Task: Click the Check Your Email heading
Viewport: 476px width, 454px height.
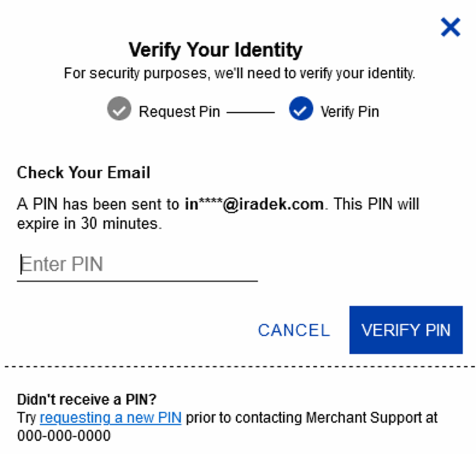Action: click(x=84, y=173)
